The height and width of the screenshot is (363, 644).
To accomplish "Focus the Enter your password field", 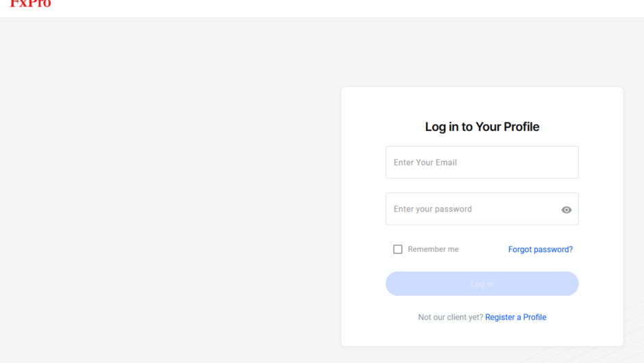I will 507,209.
